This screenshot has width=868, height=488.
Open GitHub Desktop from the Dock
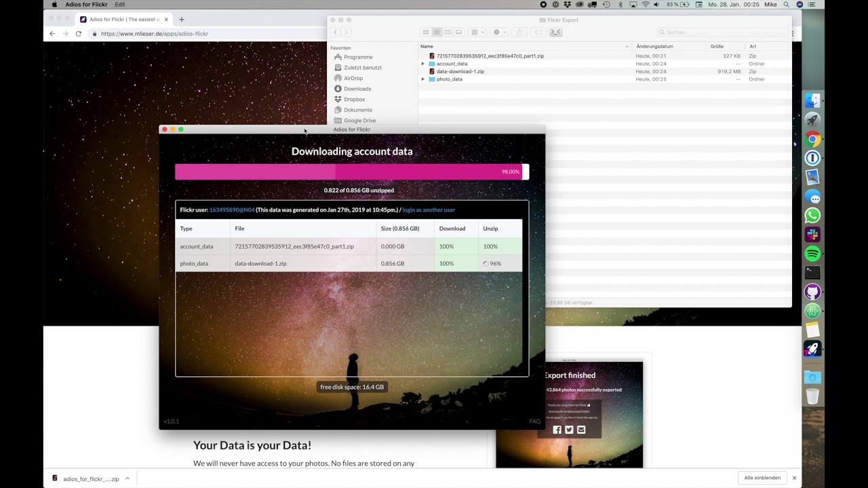point(812,291)
